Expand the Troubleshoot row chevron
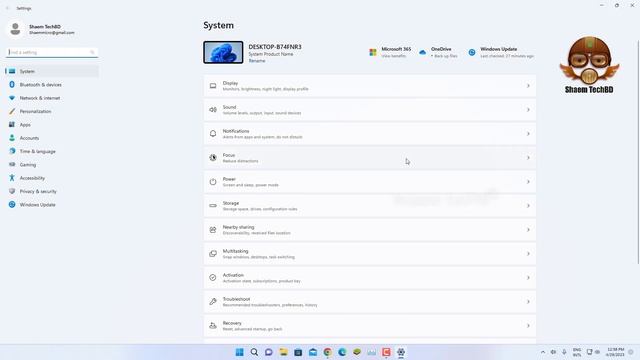This screenshot has width=640, height=360. coord(528,302)
